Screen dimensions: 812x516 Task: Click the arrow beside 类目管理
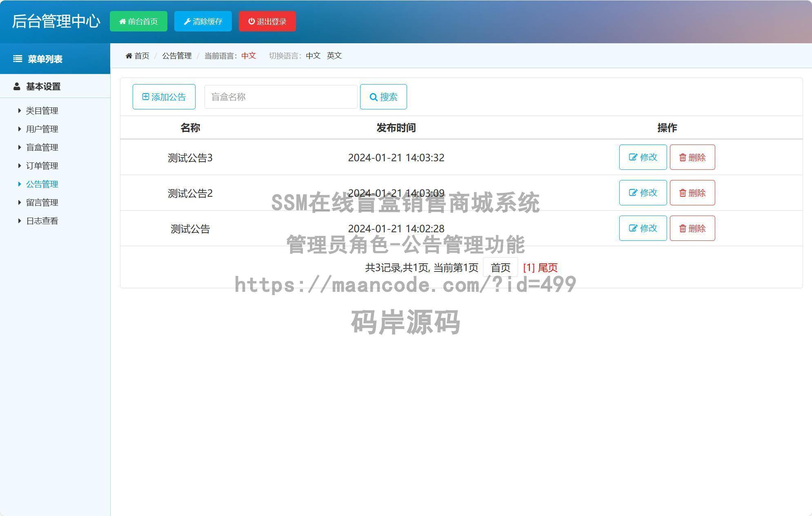pyautogui.click(x=20, y=110)
